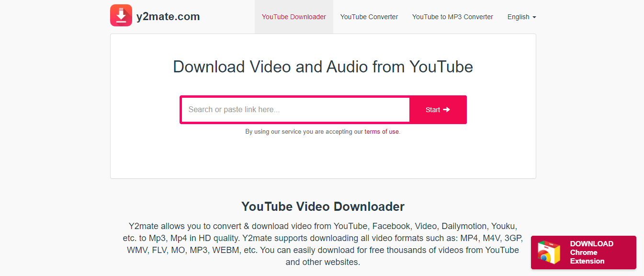Click the DOWNLOAD Chrome Extension banner text
This screenshot has height=276, width=644.
click(591, 253)
